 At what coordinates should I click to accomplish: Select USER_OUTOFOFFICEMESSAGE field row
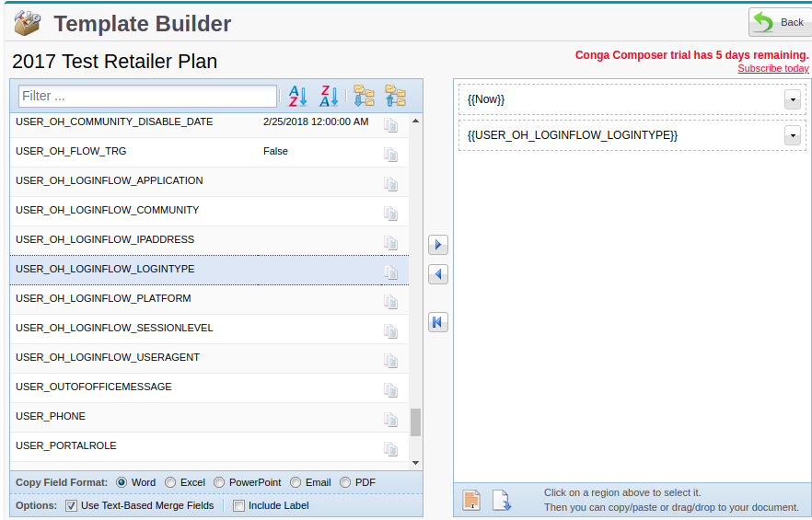click(x=94, y=387)
